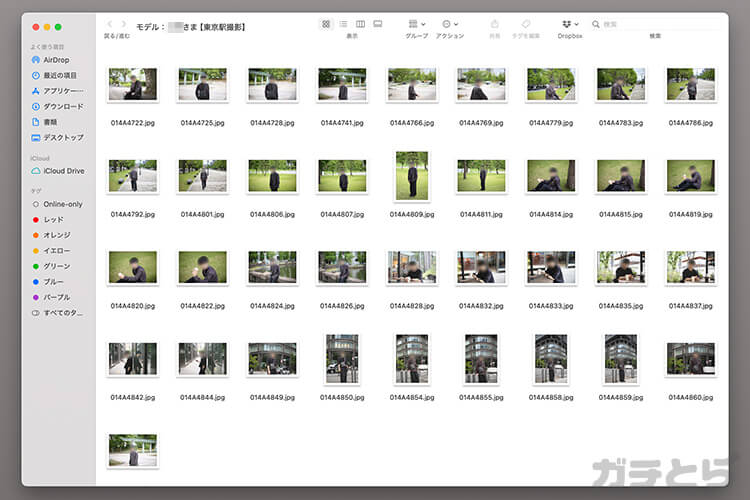Select thumbnail 014A4769.jpg
This screenshot has height=500, width=750.
pyautogui.click(x=481, y=84)
